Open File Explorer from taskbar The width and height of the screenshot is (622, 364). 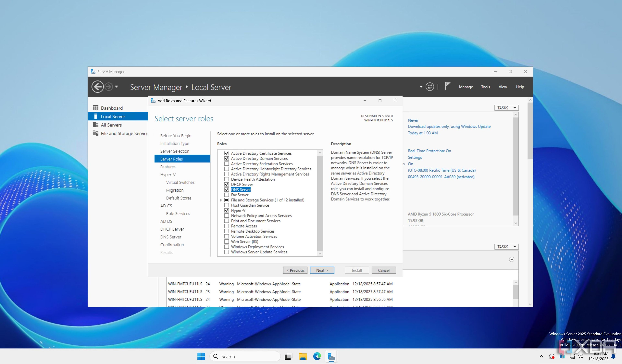click(303, 356)
